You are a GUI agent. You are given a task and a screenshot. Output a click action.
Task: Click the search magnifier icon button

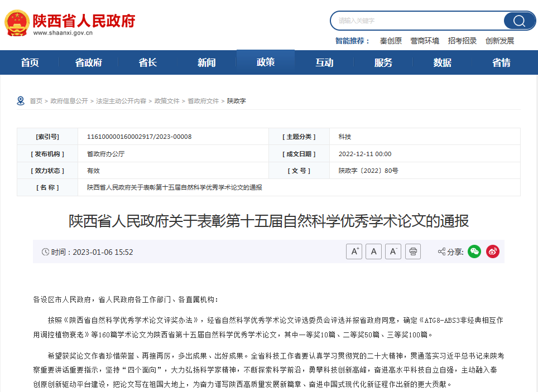point(519,21)
